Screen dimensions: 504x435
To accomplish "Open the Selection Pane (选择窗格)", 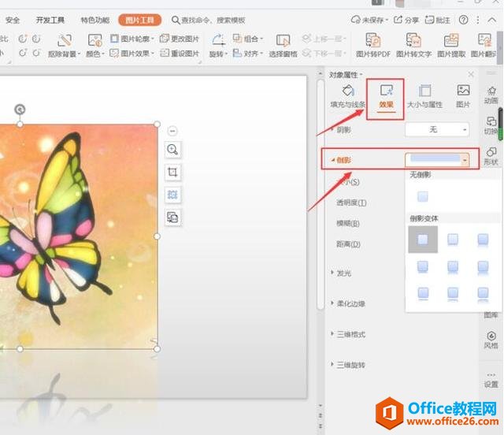I will (x=283, y=46).
